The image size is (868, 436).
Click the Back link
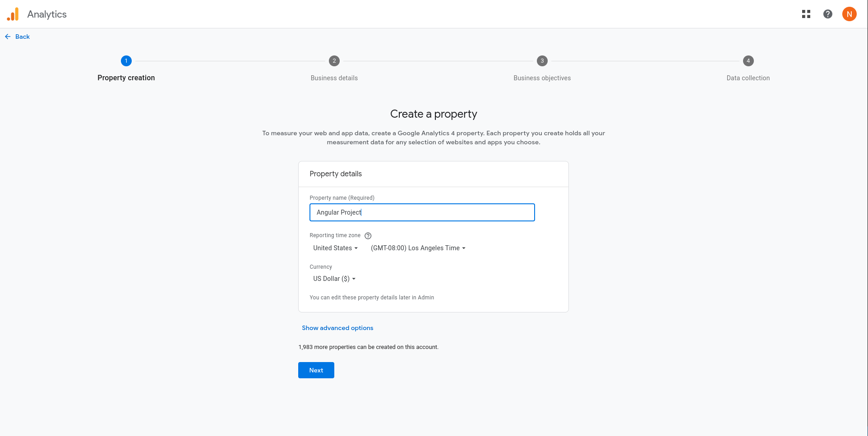coord(22,37)
